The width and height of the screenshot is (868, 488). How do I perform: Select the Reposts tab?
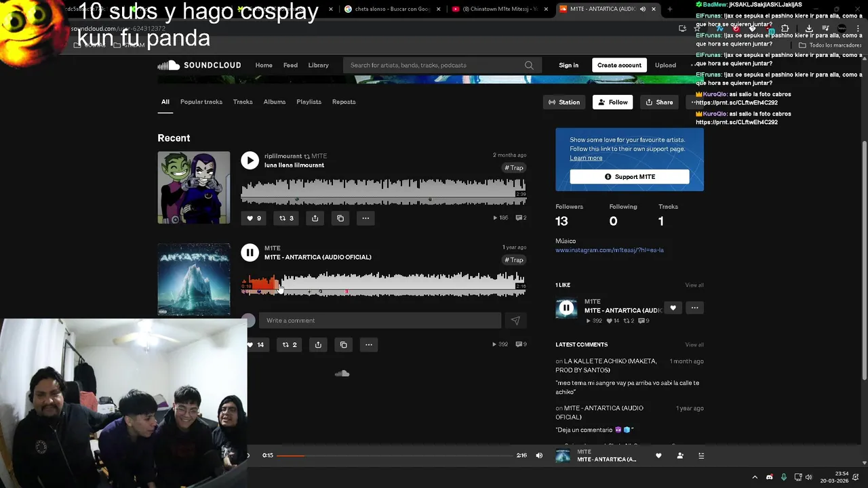coord(344,102)
